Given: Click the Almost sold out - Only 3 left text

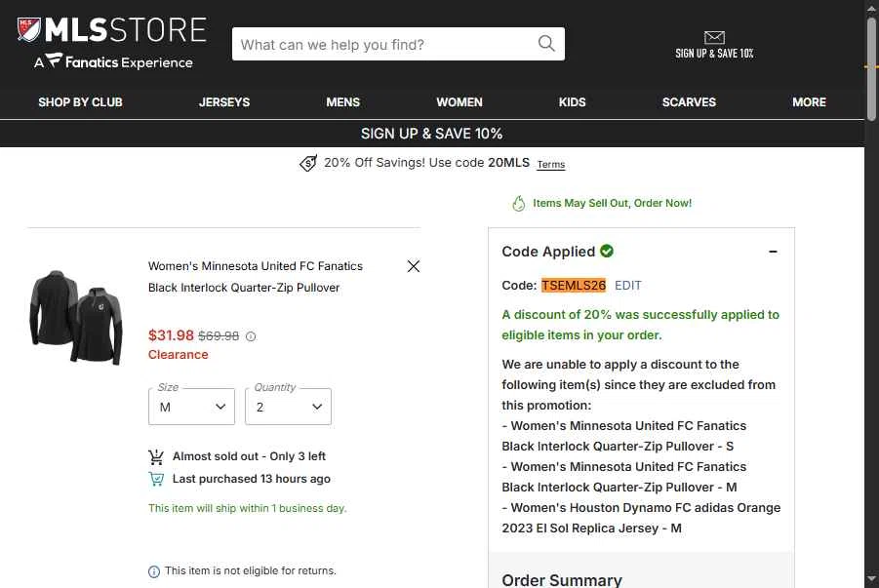Looking at the screenshot, I should point(249,456).
